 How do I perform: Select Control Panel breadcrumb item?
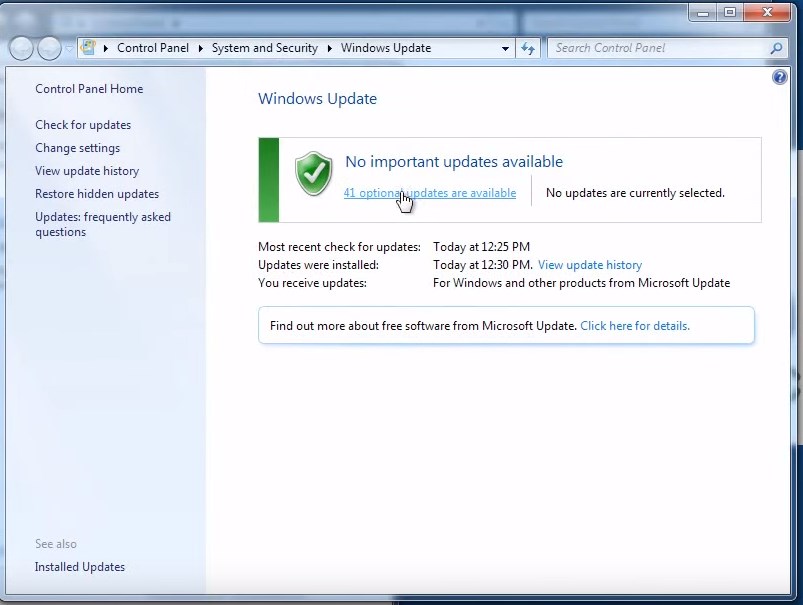pyautogui.click(x=152, y=48)
